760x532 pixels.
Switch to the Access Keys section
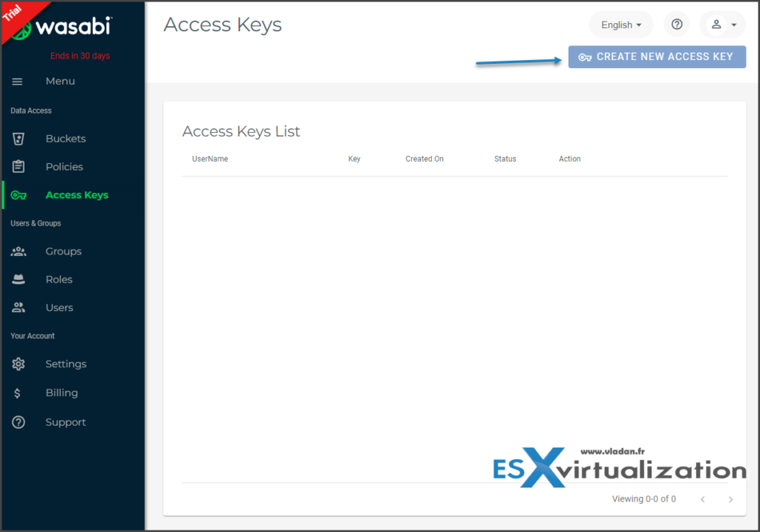[76, 194]
